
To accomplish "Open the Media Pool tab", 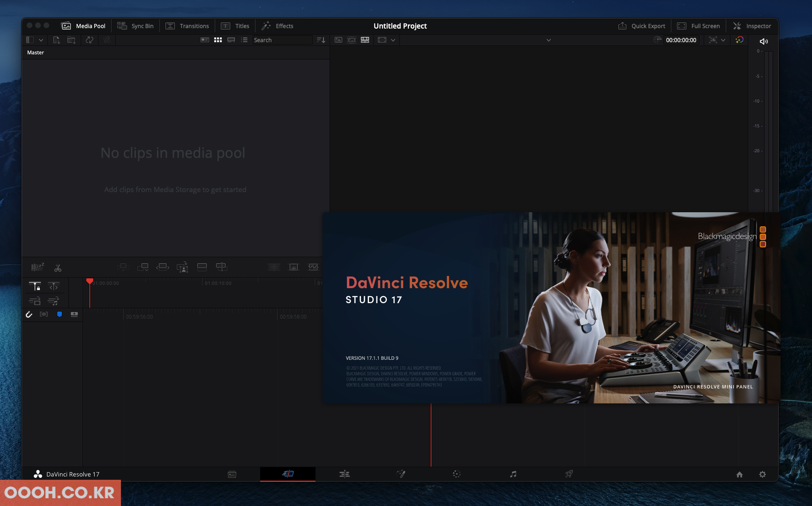I will coord(83,26).
